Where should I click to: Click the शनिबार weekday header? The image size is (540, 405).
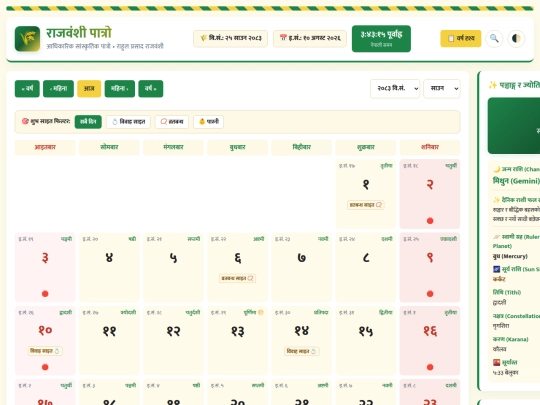(x=430, y=147)
